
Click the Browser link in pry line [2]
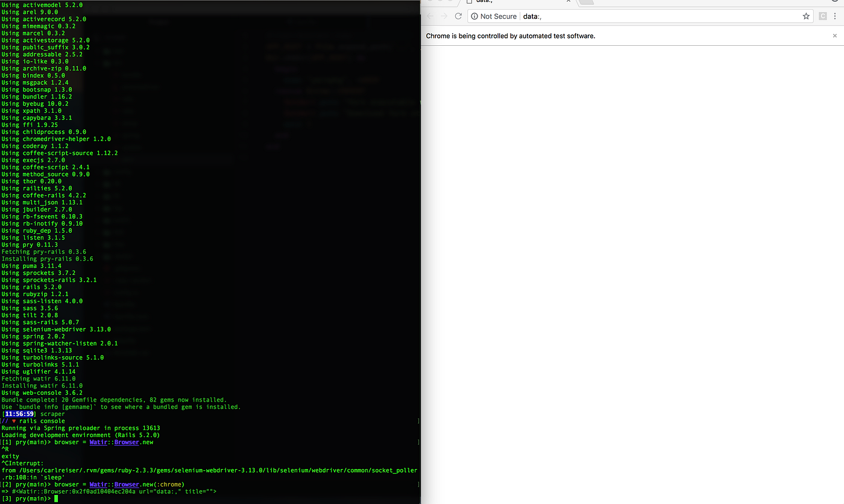pyautogui.click(x=127, y=484)
